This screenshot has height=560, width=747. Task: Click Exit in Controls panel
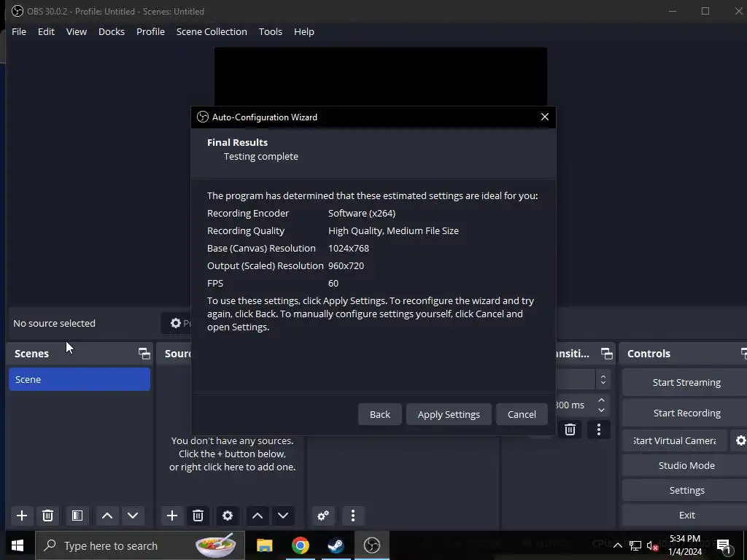(686, 515)
